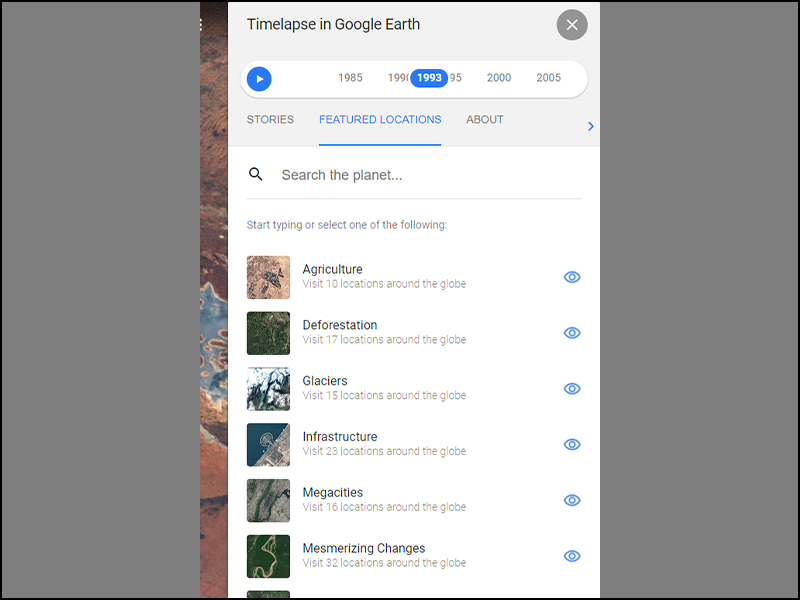Click 'Visit 10 locations around the globe'
The image size is (800, 600).
click(384, 284)
